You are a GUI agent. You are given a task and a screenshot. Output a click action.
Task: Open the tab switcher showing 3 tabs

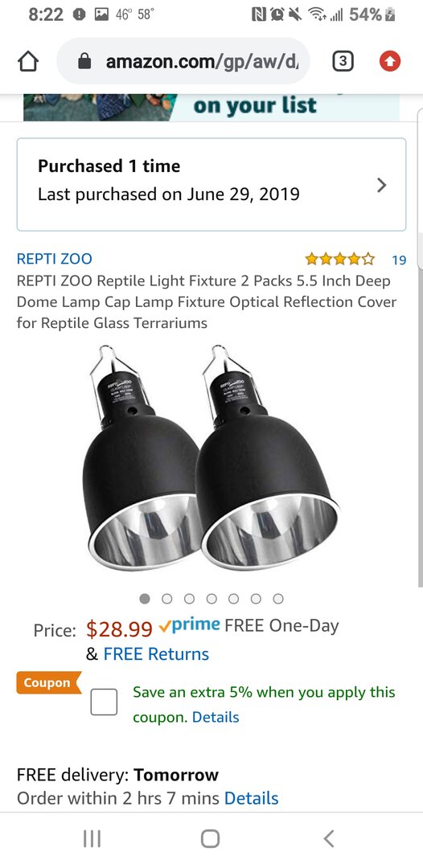pos(343,61)
